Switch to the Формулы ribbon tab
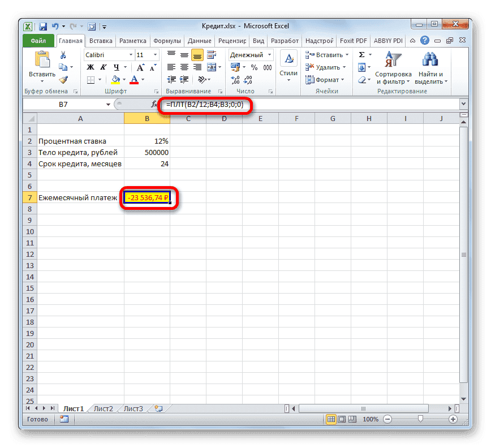The image size is (491, 448). [166, 40]
